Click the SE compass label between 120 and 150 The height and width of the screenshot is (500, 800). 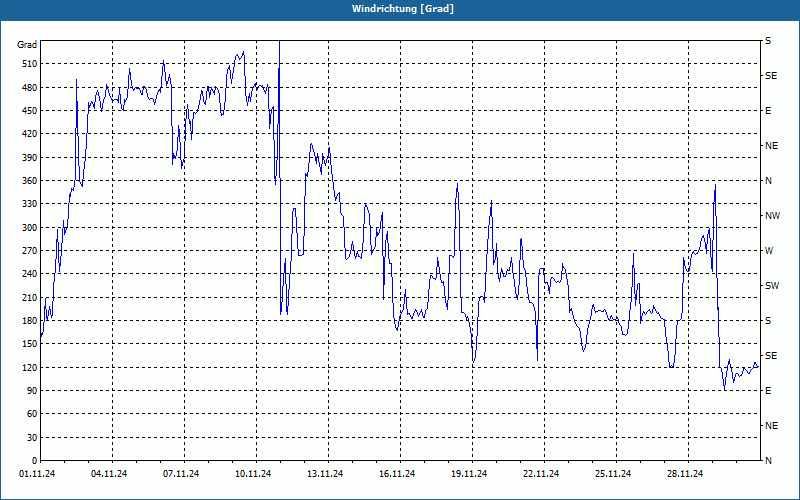[771, 356]
